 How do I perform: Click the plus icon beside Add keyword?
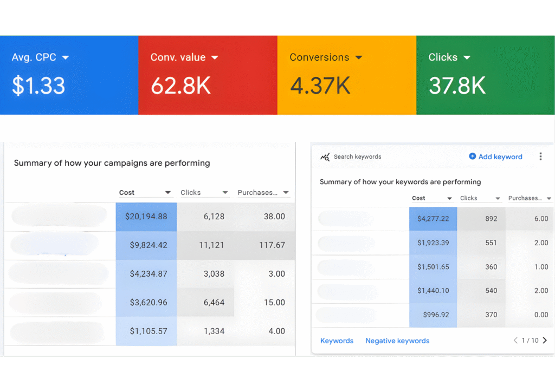pyautogui.click(x=472, y=156)
